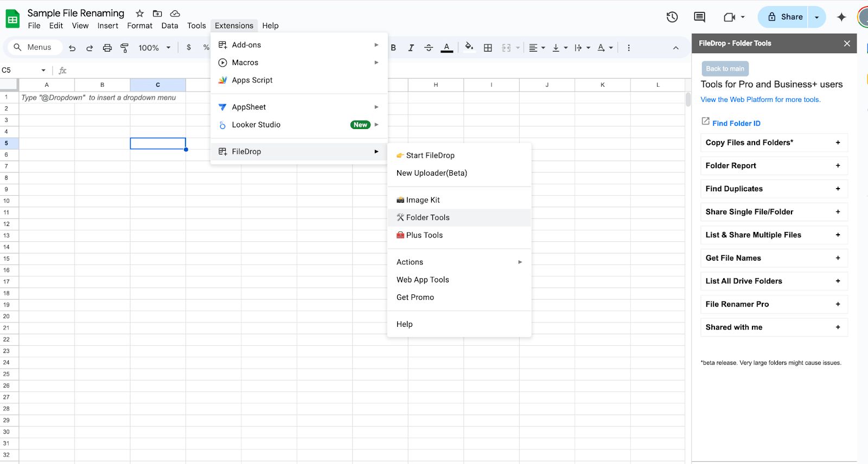The height and width of the screenshot is (464, 868).
Task: Open the zoom 100% dropdown
Action: click(x=154, y=48)
